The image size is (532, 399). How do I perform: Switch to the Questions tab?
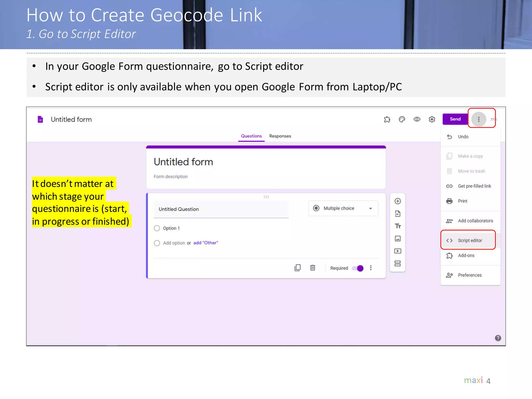click(x=251, y=136)
